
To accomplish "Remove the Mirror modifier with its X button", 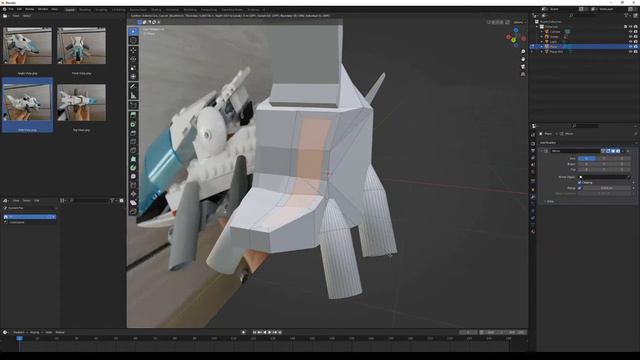I will pos(628,151).
